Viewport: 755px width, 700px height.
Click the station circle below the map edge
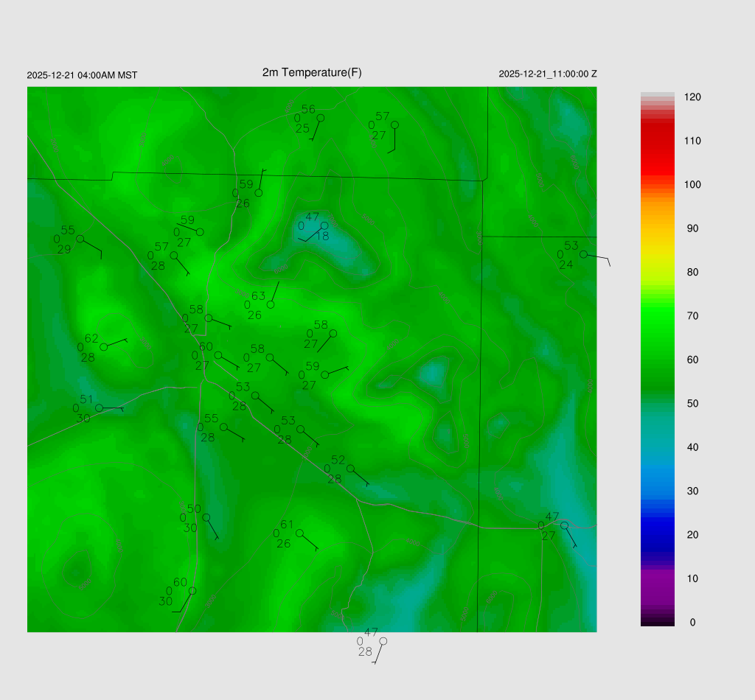[x=383, y=641]
